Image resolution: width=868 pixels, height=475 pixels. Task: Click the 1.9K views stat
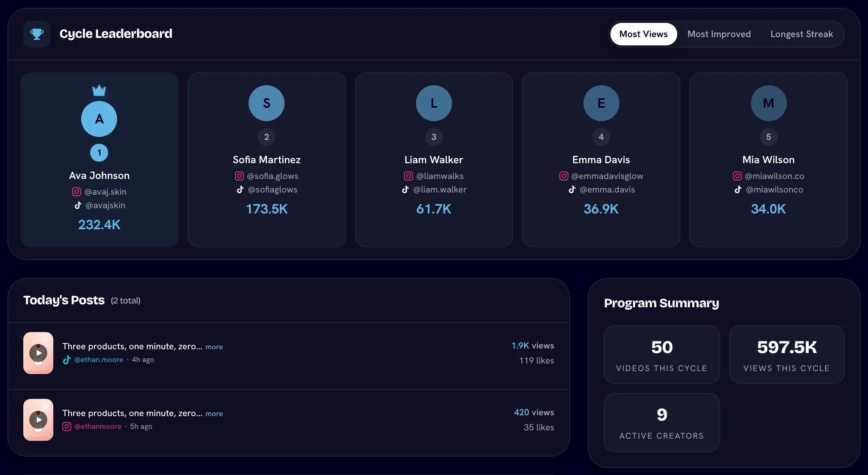[533, 346]
